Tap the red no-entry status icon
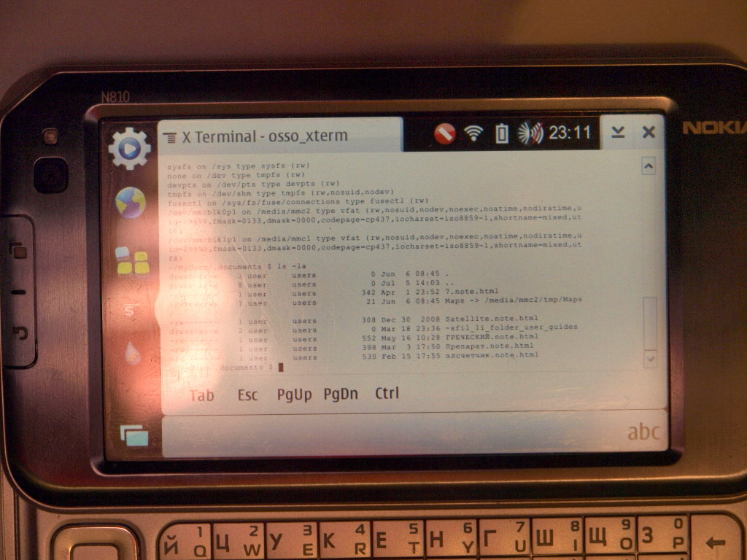The image size is (747, 560). tap(444, 133)
